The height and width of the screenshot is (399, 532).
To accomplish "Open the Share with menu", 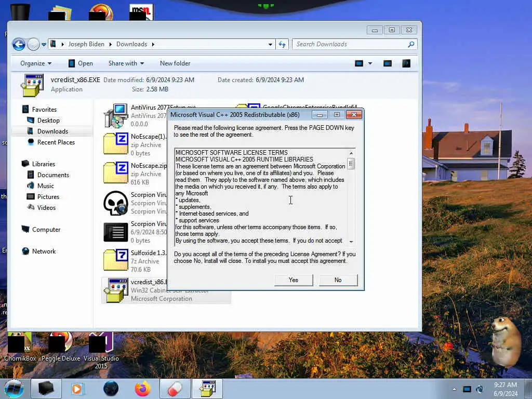I will point(126,63).
